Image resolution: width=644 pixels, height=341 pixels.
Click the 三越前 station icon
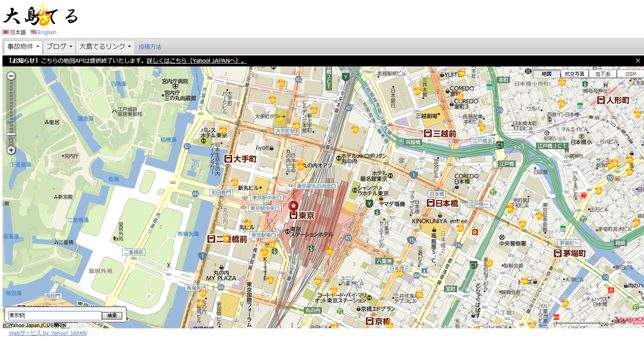pyautogui.click(x=428, y=133)
